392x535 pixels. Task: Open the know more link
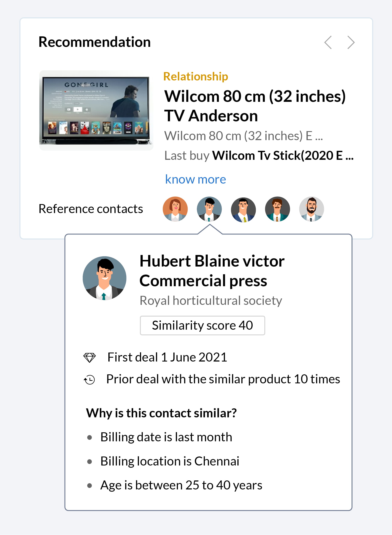[195, 179]
